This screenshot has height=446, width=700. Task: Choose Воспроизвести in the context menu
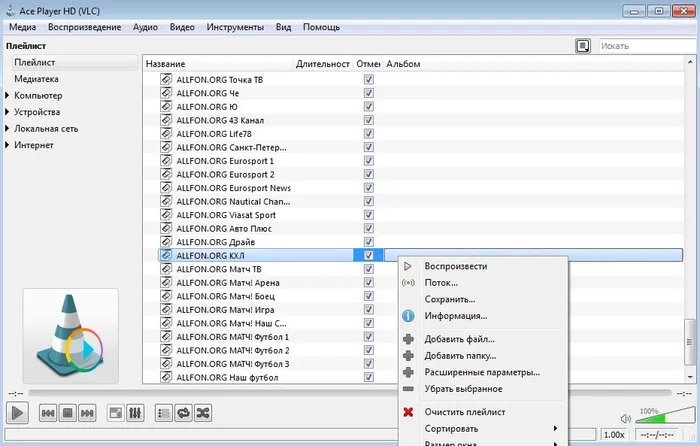[x=482, y=266]
